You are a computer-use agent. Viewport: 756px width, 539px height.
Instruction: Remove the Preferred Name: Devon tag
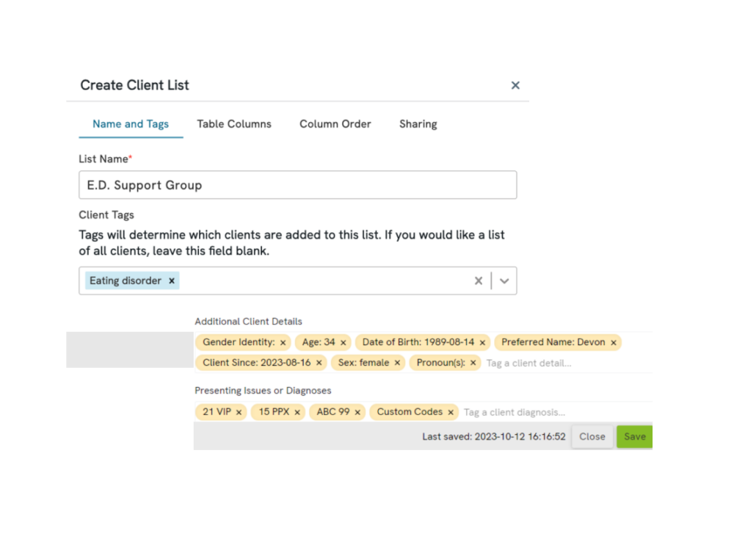point(614,342)
